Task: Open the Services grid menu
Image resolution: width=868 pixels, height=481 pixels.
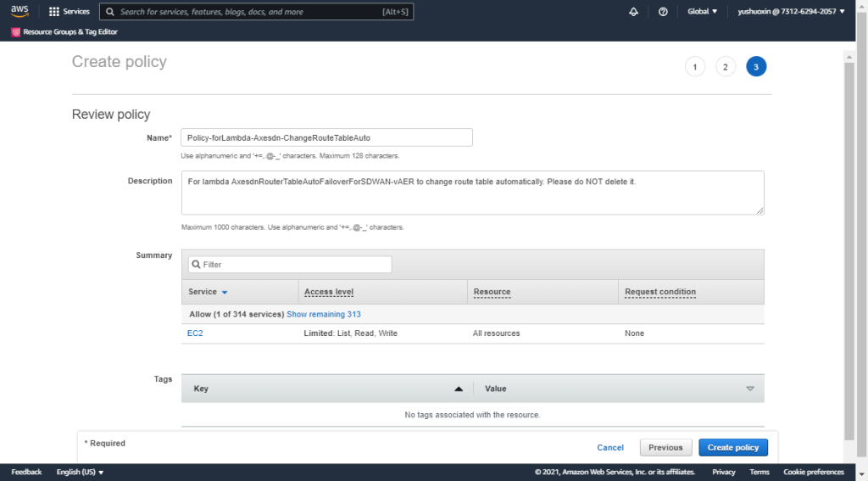Action: 69,12
